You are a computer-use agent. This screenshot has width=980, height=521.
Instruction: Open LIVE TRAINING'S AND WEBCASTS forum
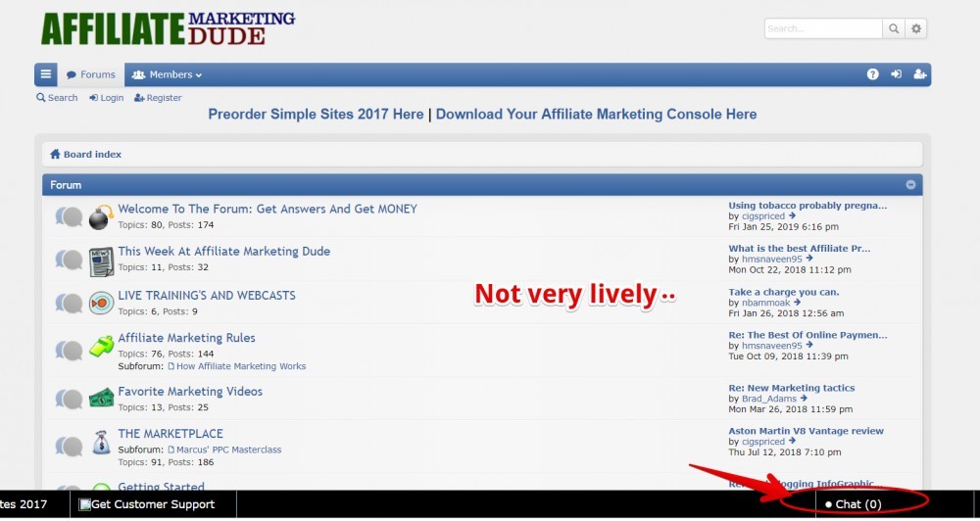click(x=207, y=295)
